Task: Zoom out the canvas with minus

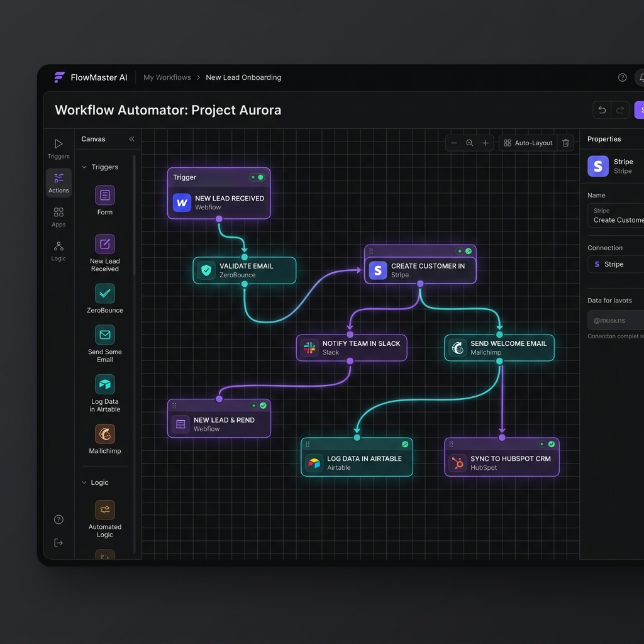Action: (454, 143)
